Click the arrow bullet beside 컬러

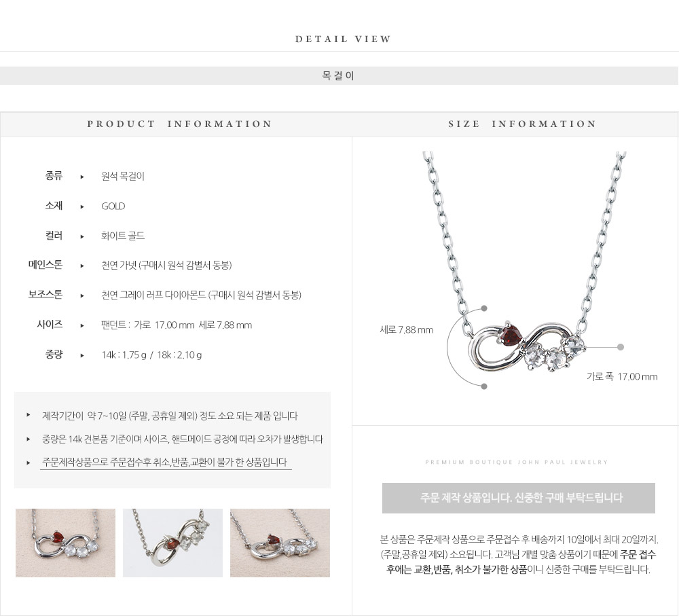82,236
